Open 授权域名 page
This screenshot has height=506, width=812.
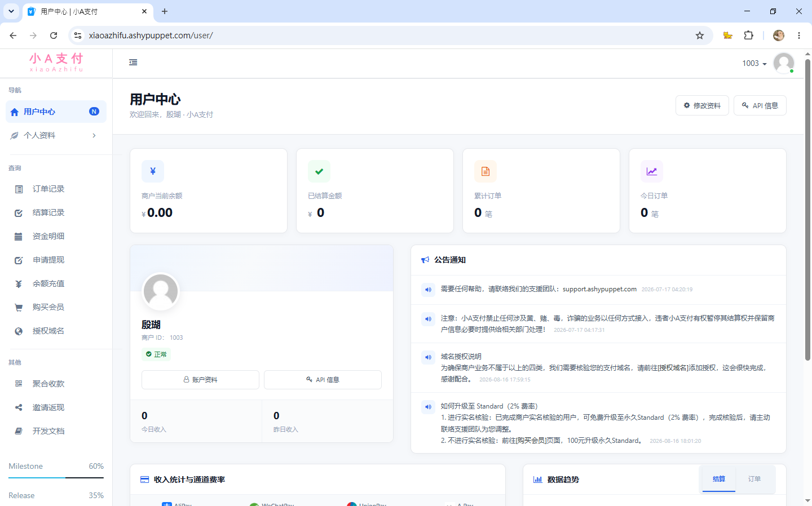click(48, 331)
